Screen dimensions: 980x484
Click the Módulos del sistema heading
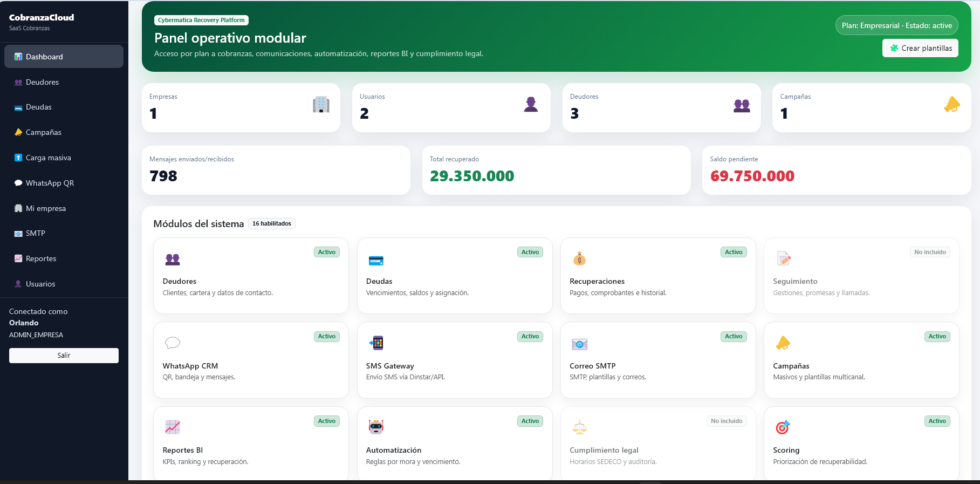pyautogui.click(x=198, y=224)
